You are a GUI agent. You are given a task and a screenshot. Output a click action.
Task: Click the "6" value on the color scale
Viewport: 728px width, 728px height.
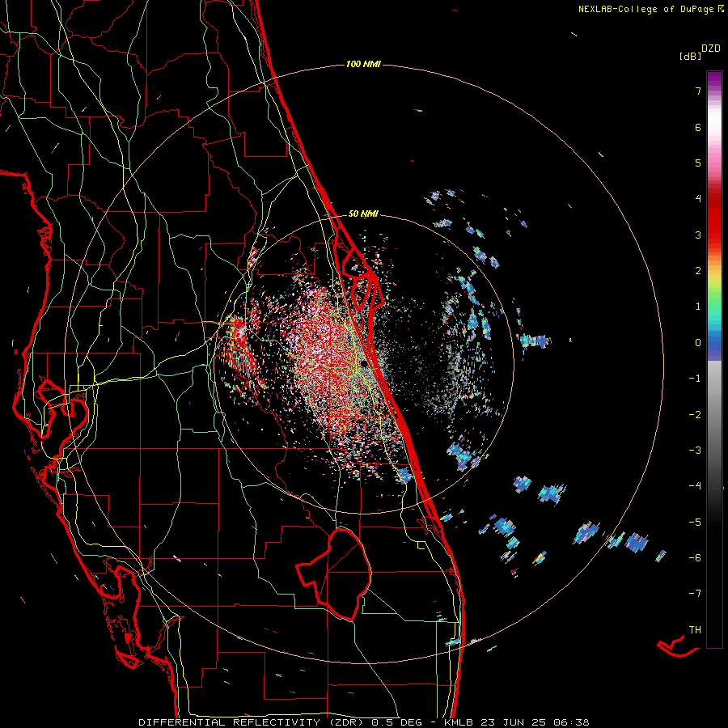point(698,127)
